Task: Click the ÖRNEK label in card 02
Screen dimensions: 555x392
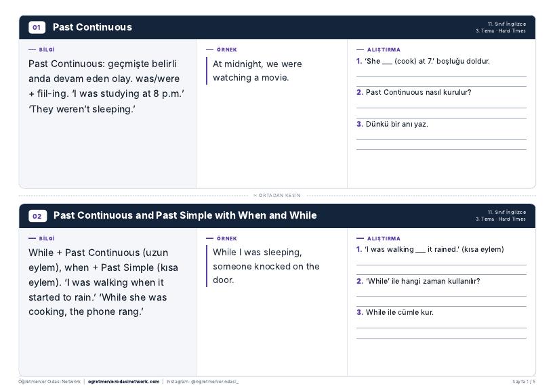Action: pos(227,238)
